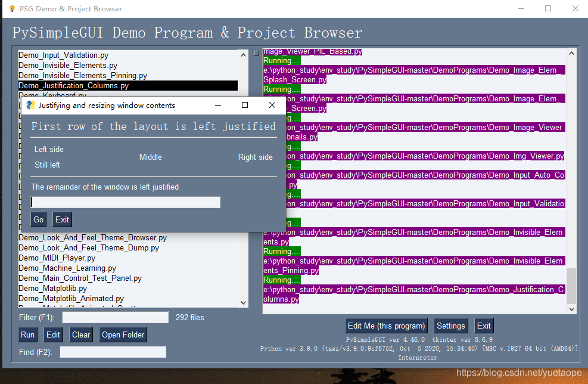Click the 'Right side' text label
Viewport: 588px width, 384px height.
(256, 157)
